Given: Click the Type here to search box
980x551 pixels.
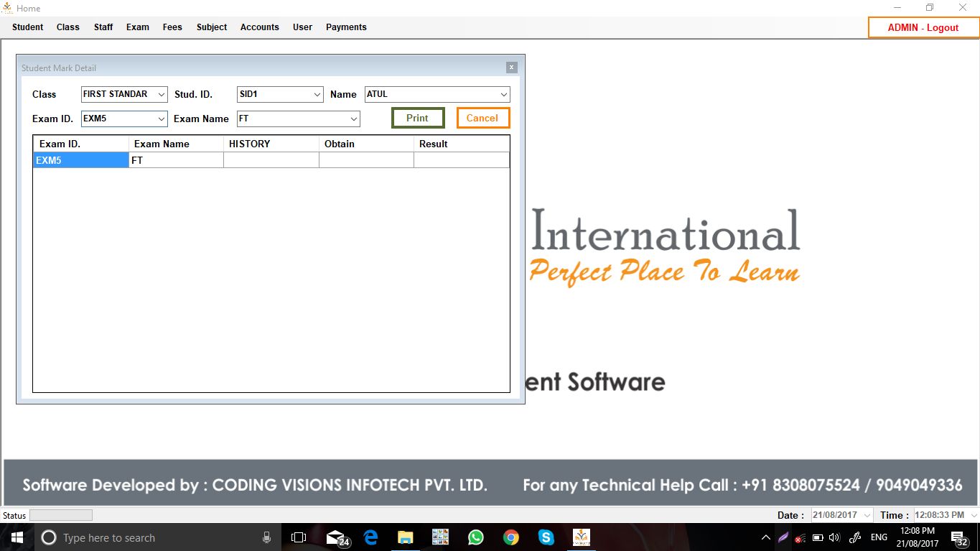Looking at the screenshot, I should (158, 537).
